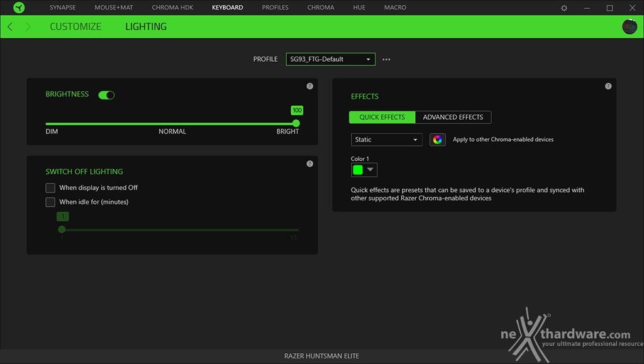Open Synapse settings gear

(564, 8)
